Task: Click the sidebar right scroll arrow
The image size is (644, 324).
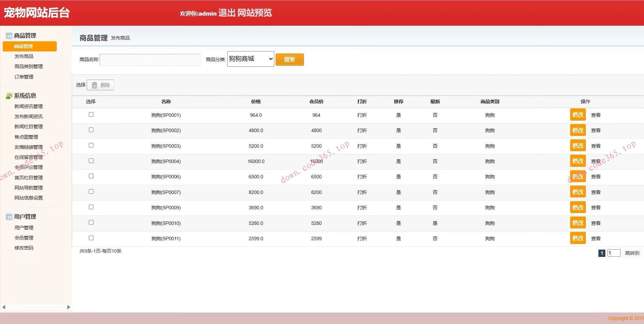Action: click(69, 307)
